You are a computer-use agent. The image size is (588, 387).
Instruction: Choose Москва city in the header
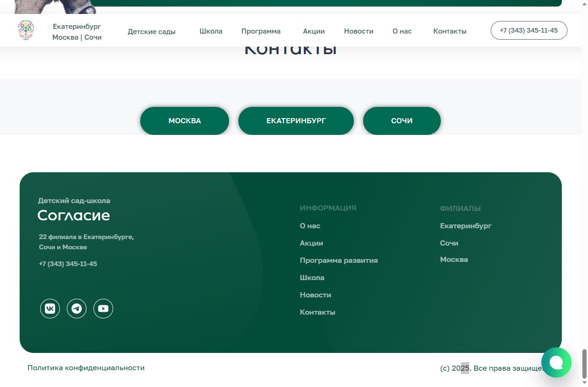[65, 37]
